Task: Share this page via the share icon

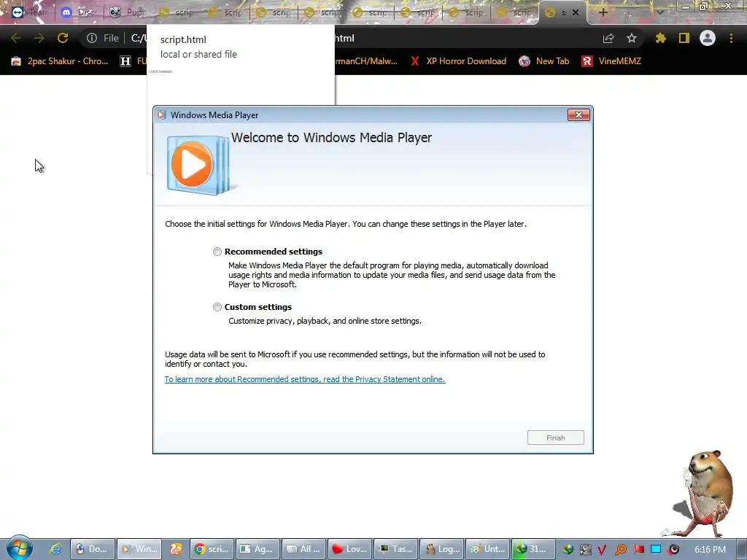Action: (608, 38)
